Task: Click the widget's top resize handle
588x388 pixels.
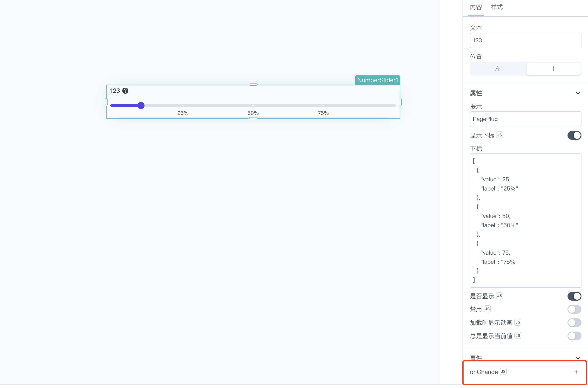Action: [253, 85]
